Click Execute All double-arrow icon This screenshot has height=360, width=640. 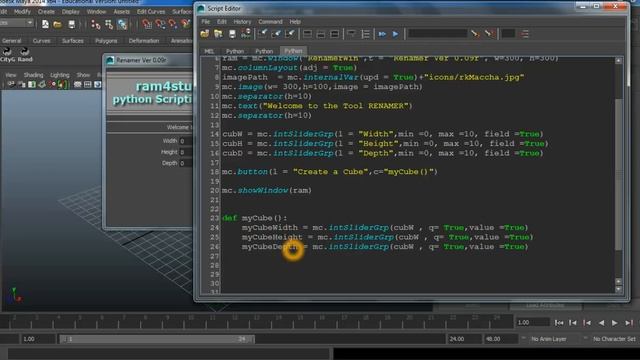382,34
